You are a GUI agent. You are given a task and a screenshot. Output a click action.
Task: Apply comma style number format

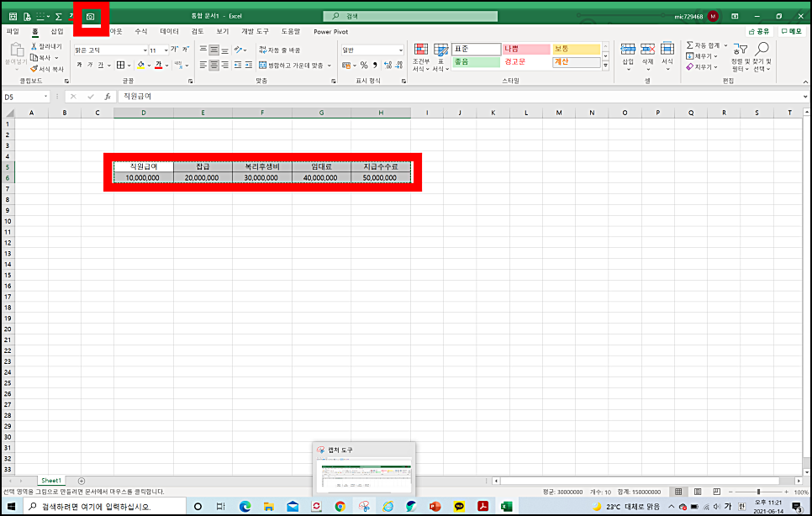click(x=374, y=66)
